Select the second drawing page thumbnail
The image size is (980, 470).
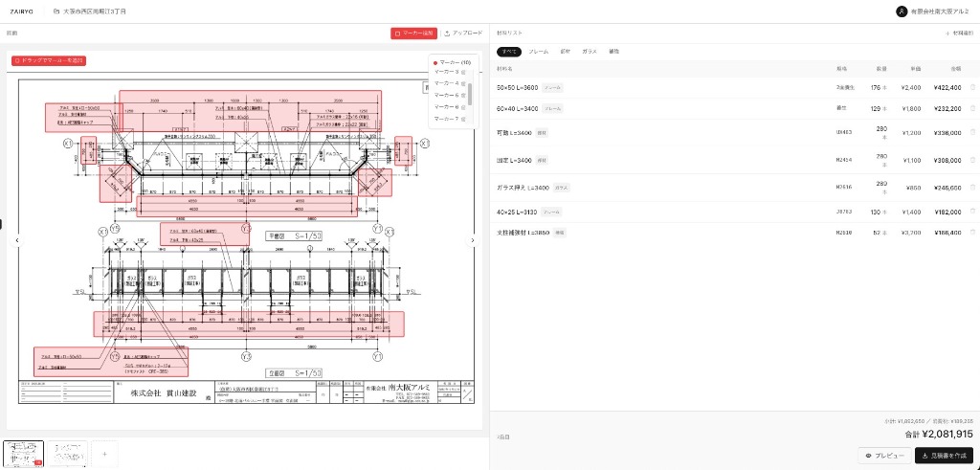point(68,454)
